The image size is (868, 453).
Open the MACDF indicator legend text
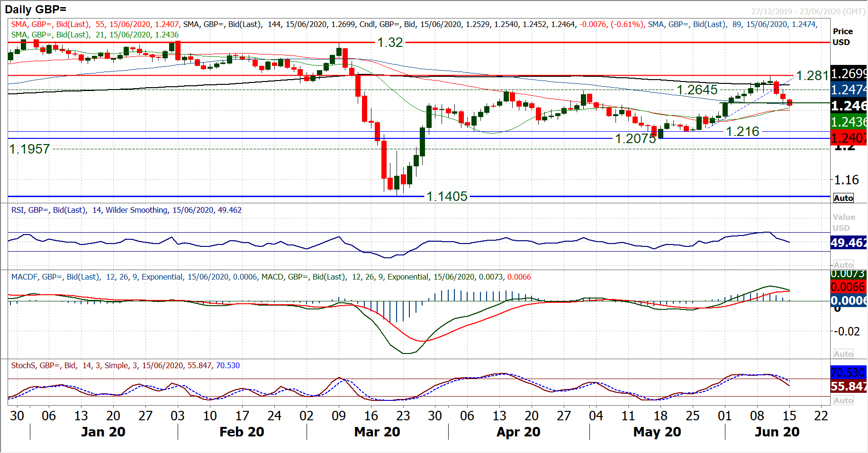pyautogui.click(x=271, y=277)
